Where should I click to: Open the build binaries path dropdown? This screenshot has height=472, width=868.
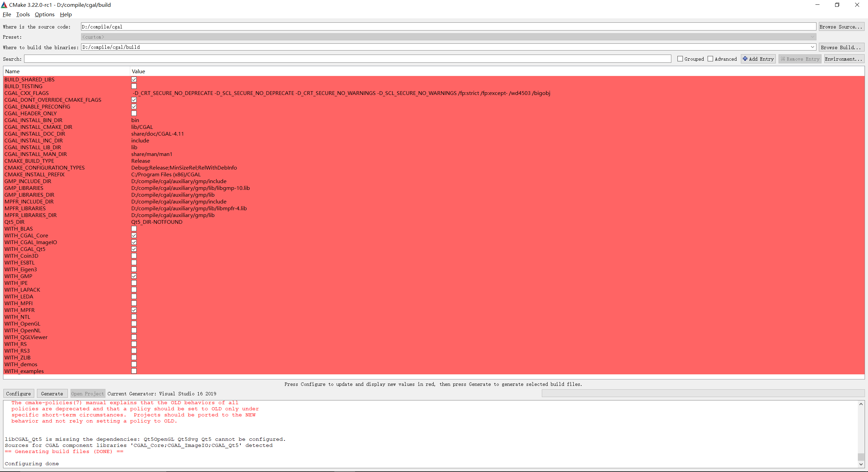click(x=812, y=47)
